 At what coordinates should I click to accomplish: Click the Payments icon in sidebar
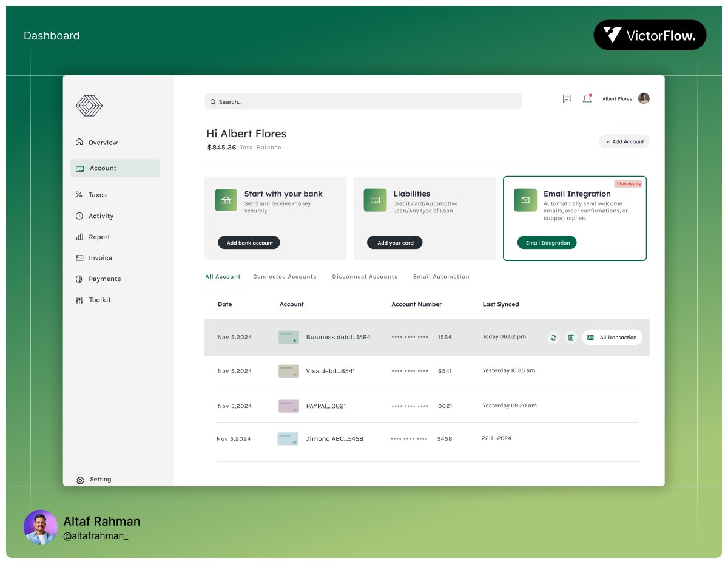pyautogui.click(x=79, y=279)
